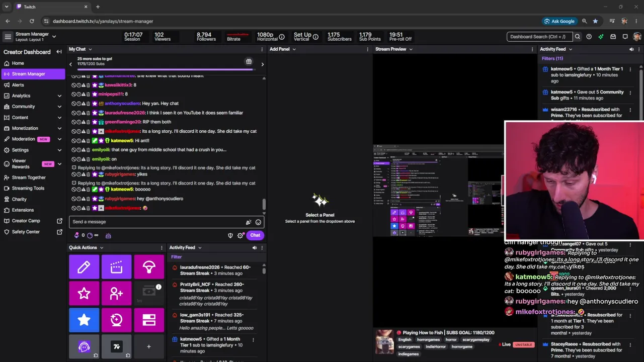The image size is (644, 362).
Task: Click the dashboard search magnifier button
Action: pos(578,36)
